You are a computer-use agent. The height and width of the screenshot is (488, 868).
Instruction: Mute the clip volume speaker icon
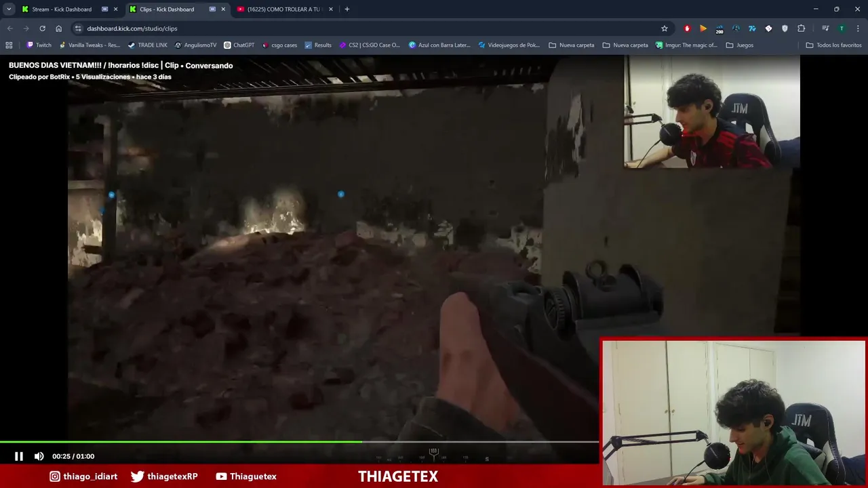39,456
